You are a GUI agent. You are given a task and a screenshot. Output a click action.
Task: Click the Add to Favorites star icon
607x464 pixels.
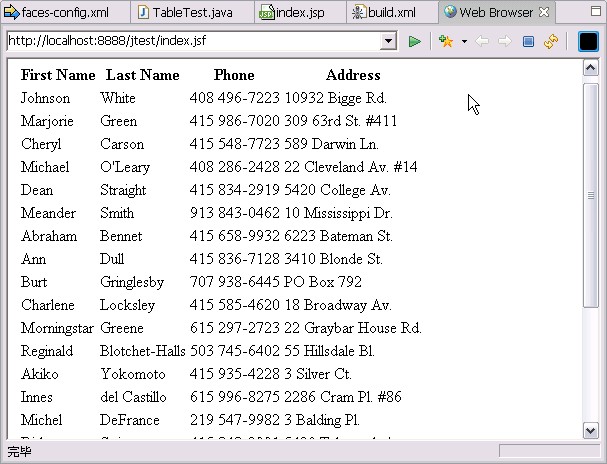pyautogui.click(x=446, y=41)
